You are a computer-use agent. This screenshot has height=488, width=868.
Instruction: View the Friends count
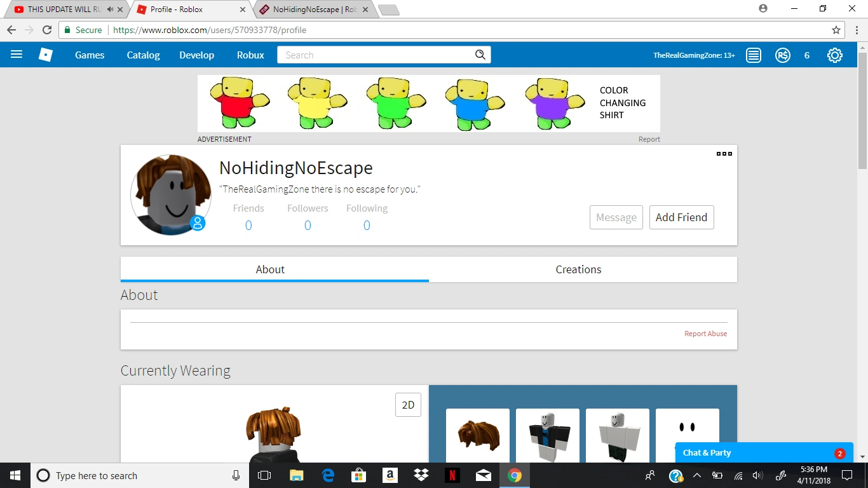pos(248,225)
